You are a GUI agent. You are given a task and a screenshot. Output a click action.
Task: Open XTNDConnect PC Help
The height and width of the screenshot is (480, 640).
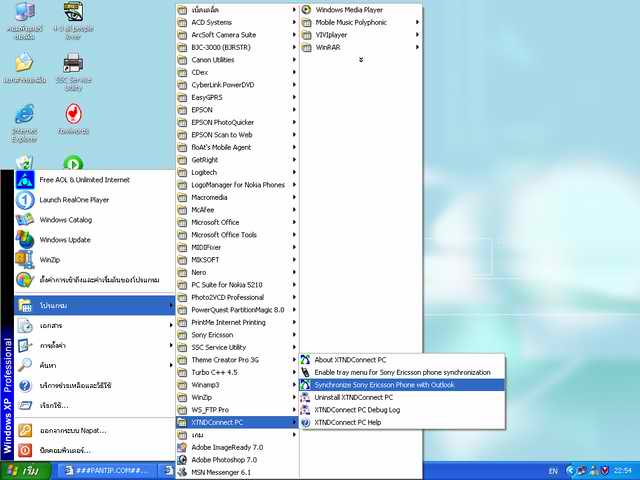point(402,422)
